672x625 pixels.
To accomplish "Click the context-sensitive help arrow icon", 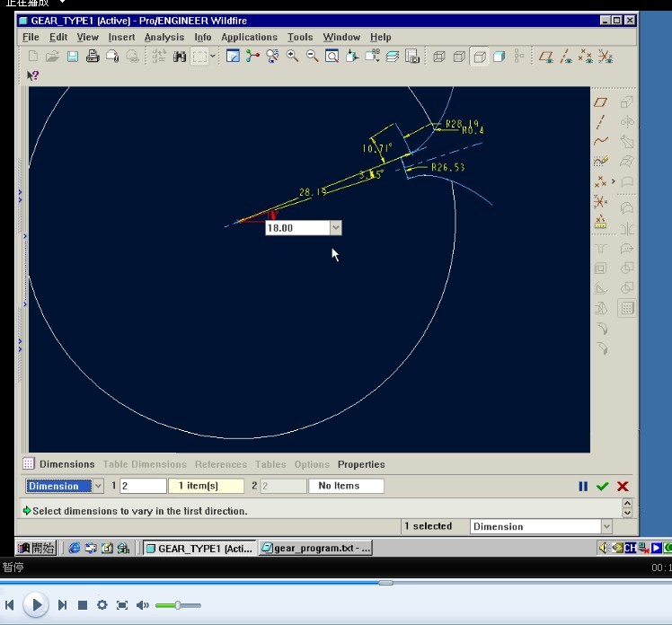I will coord(32,75).
